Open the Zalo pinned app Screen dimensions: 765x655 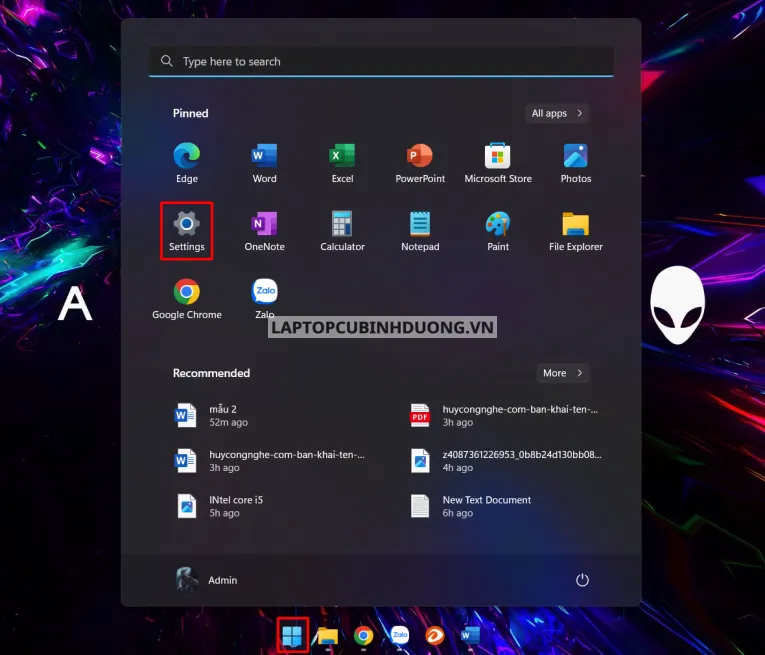click(x=264, y=298)
